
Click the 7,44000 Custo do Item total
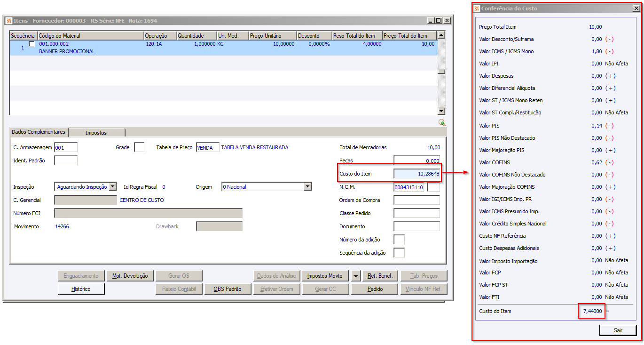pos(591,311)
